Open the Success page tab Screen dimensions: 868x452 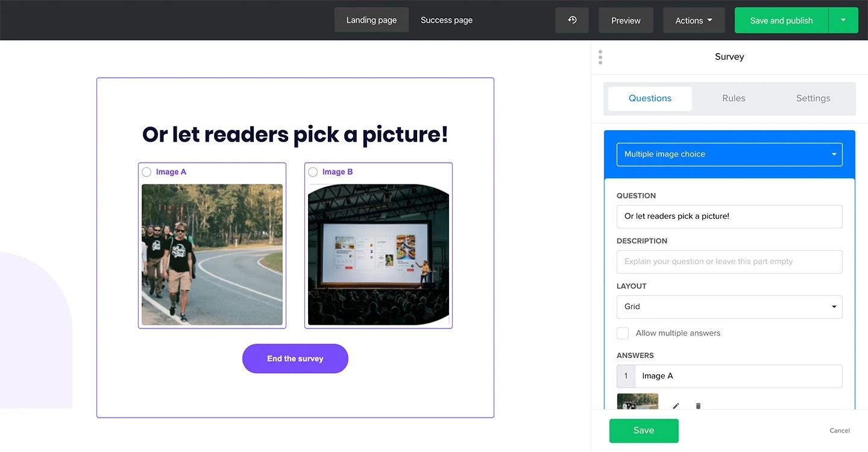pyautogui.click(x=446, y=20)
